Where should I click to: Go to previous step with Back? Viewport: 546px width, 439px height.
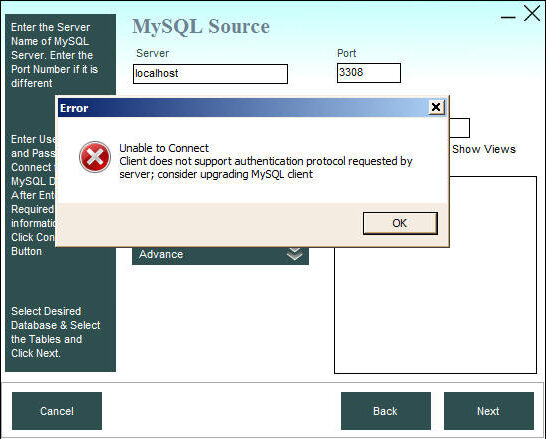pyautogui.click(x=386, y=411)
